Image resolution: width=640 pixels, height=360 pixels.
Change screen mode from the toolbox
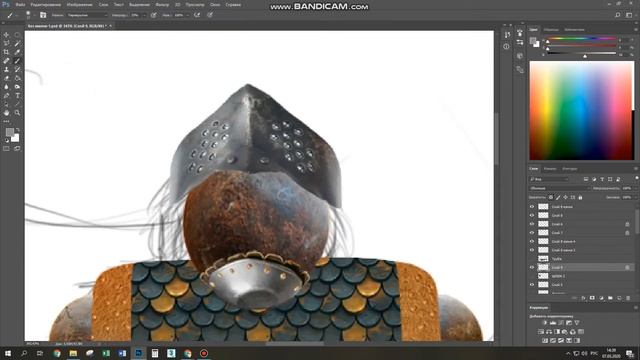17,149
